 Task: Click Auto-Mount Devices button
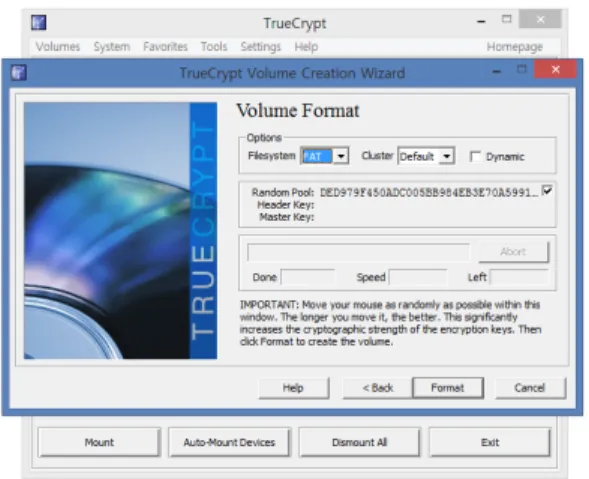(x=229, y=442)
